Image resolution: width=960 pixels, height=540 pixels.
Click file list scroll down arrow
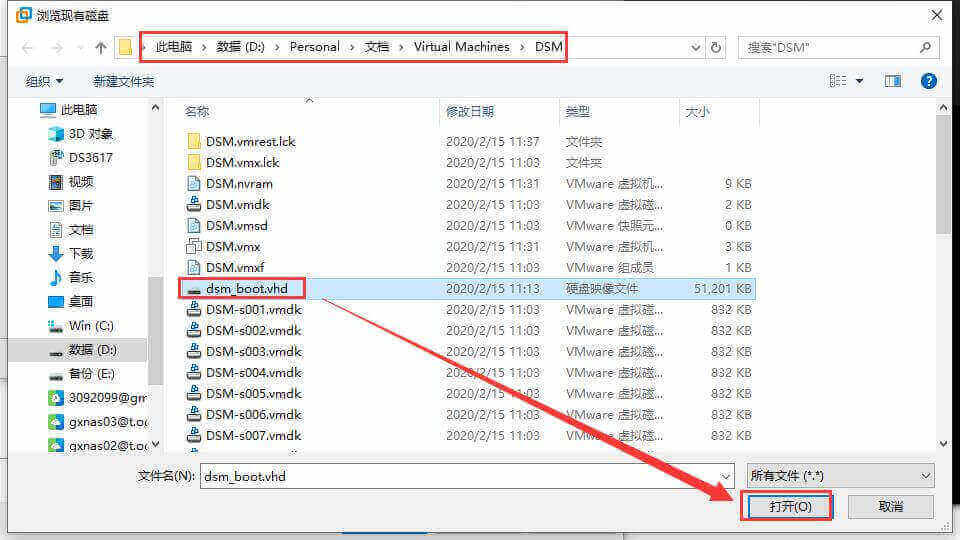[943, 444]
